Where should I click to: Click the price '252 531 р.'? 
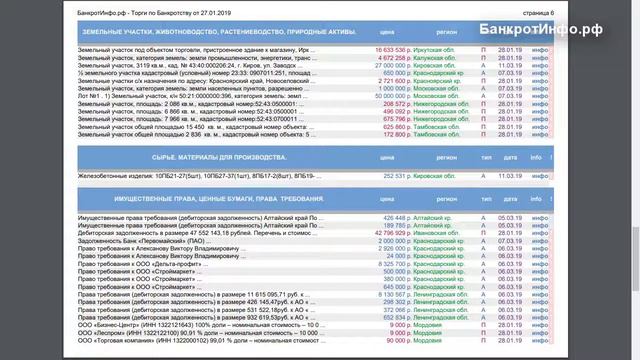pyautogui.click(x=397, y=176)
